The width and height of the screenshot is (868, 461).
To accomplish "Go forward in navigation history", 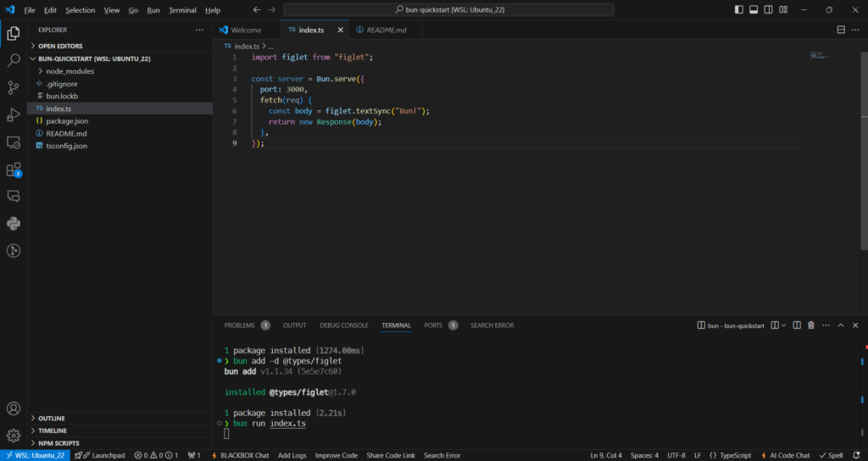I will [271, 10].
